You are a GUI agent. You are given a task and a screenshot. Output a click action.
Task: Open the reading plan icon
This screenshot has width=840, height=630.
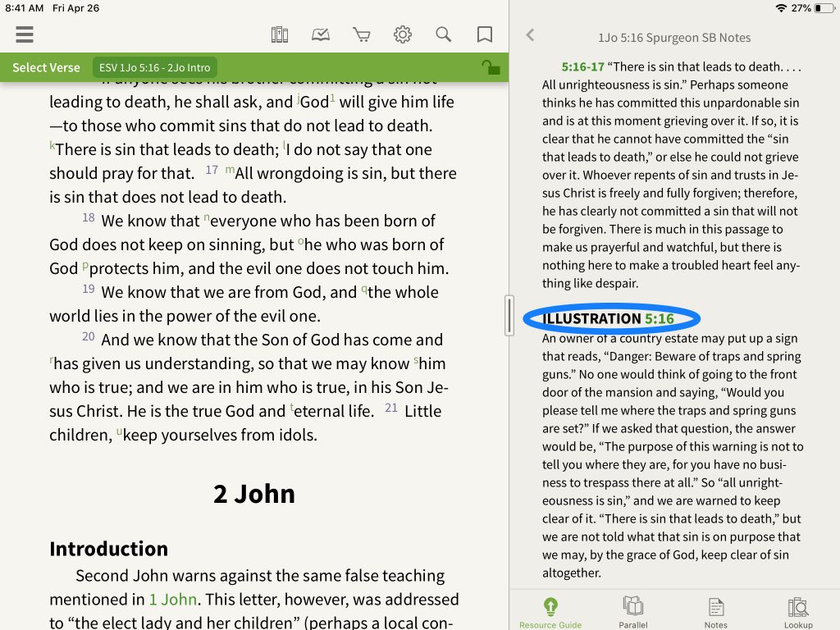[321, 34]
